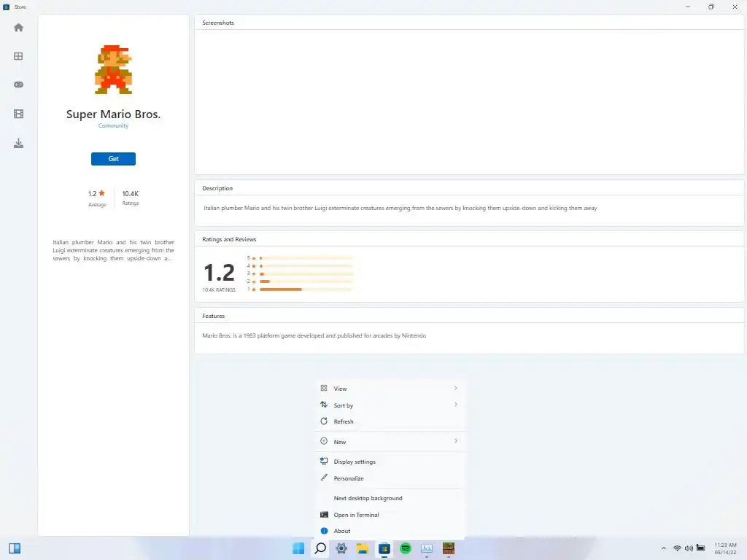The width and height of the screenshot is (747, 560).
Task: Select Display settings from context menu
Action: tap(390, 462)
